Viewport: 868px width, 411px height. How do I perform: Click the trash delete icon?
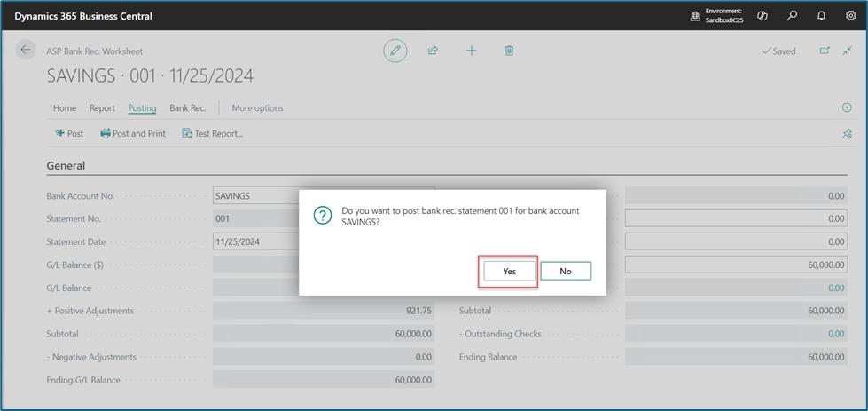(509, 51)
